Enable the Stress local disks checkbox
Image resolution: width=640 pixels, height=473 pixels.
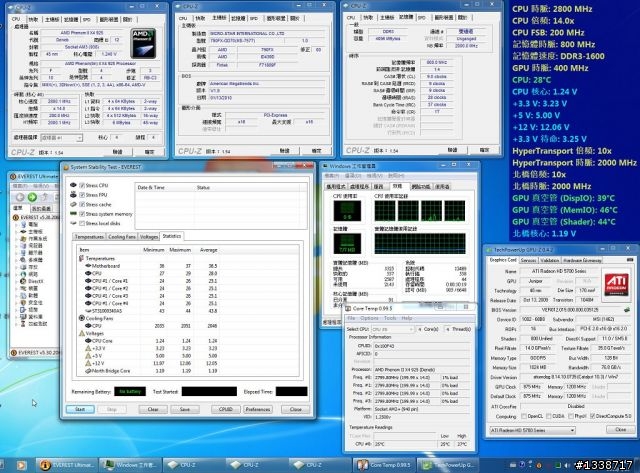(82, 223)
